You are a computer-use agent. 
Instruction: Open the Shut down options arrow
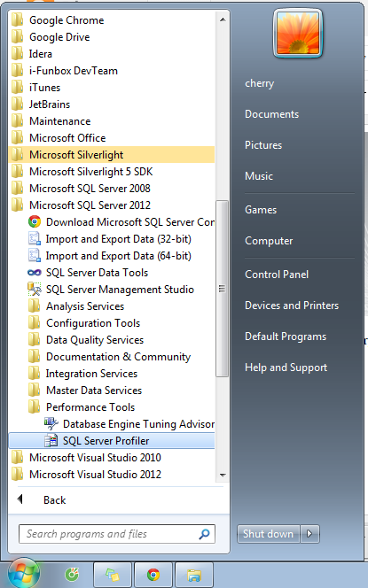pyautogui.click(x=309, y=534)
